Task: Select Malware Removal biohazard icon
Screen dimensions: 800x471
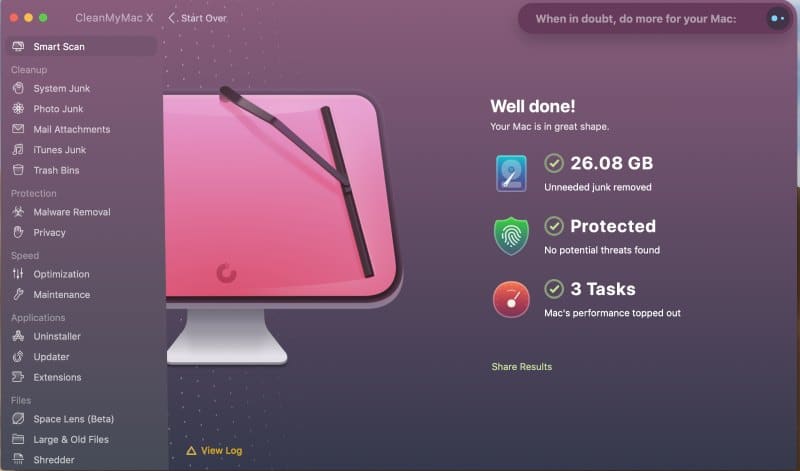Action: coord(18,212)
